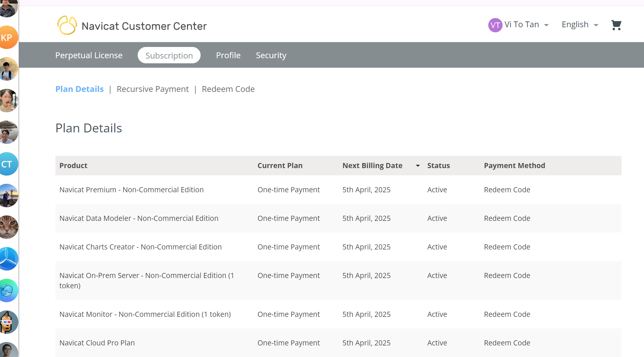This screenshot has height=357, width=644.
Task: Click '5th April, 2025' for Navicat Premium
Action: click(367, 190)
